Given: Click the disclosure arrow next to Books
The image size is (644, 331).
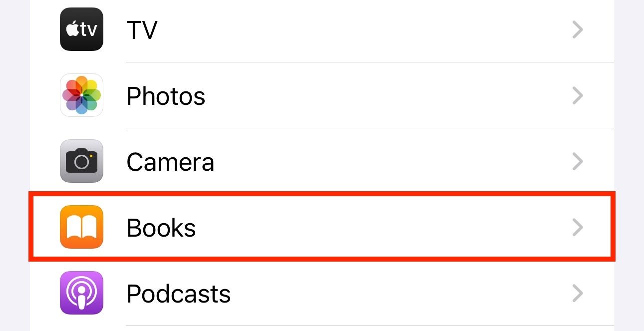Looking at the screenshot, I should [578, 227].
